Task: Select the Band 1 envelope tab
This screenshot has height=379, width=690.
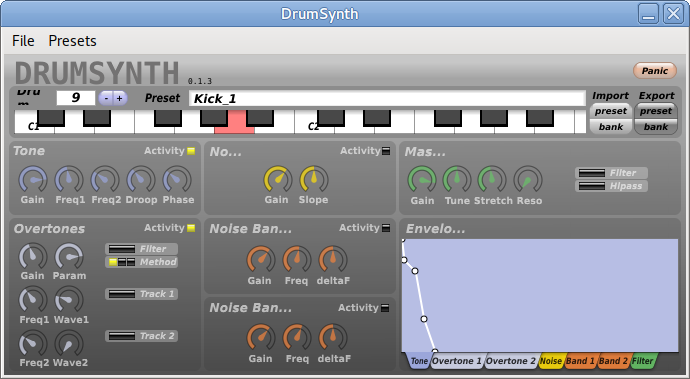Action: [x=580, y=361]
